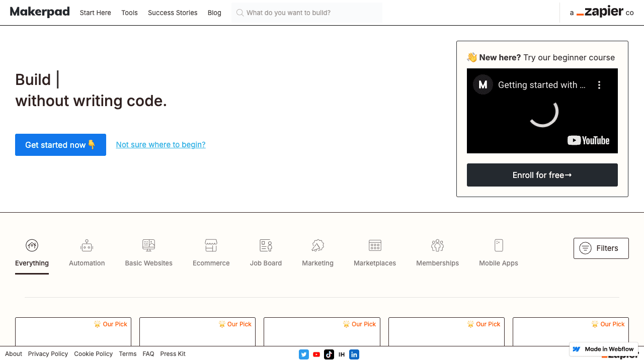
Task: Click the Makerpad logo
Action: pyautogui.click(x=40, y=12)
